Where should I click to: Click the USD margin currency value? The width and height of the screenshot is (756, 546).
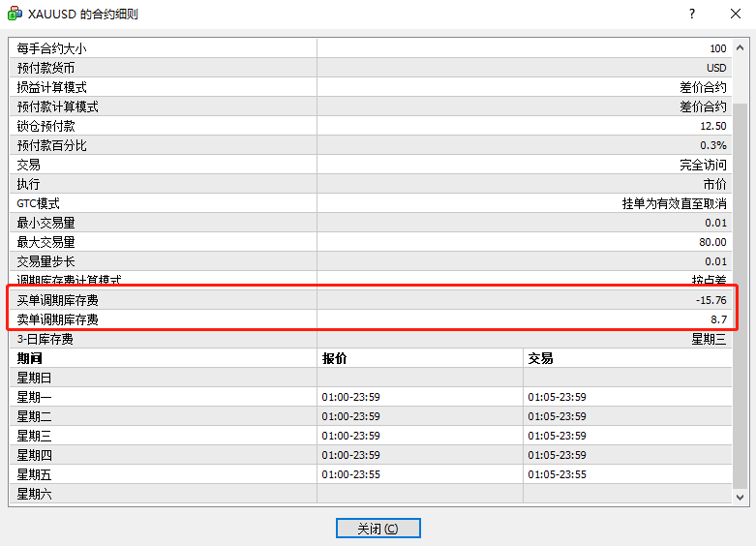[x=716, y=68]
